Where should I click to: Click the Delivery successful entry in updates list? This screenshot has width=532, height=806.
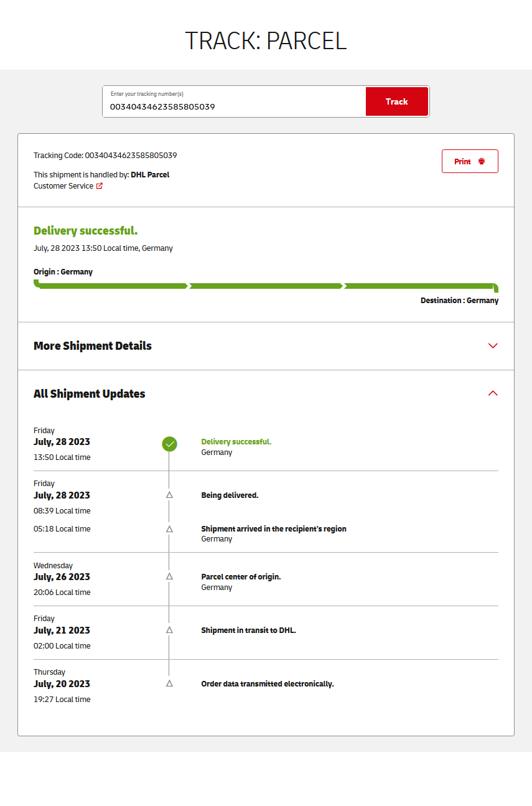click(236, 442)
